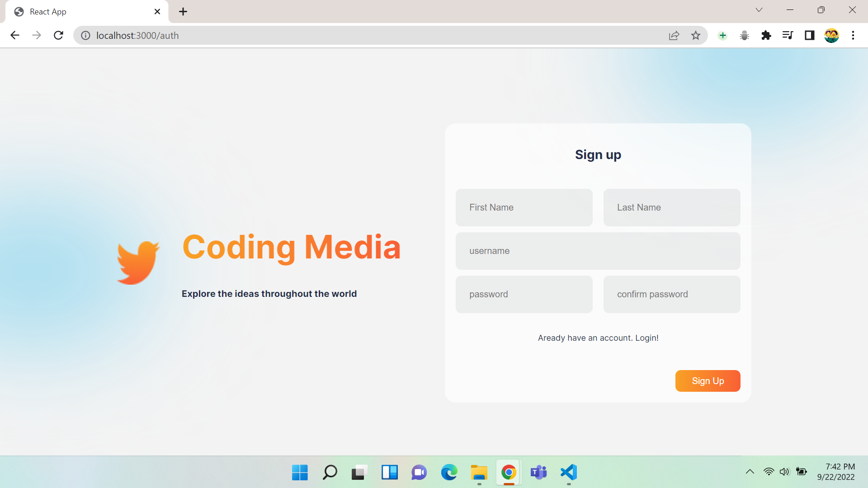The height and width of the screenshot is (488, 868).
Task: Expand the tab search chevron
Action: click(759, 9)
